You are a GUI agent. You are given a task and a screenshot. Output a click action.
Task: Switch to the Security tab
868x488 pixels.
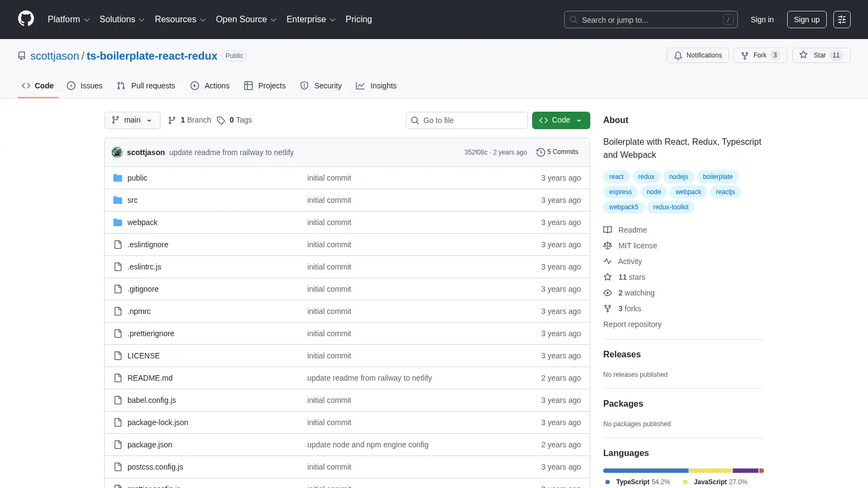(x=321, y=86)
